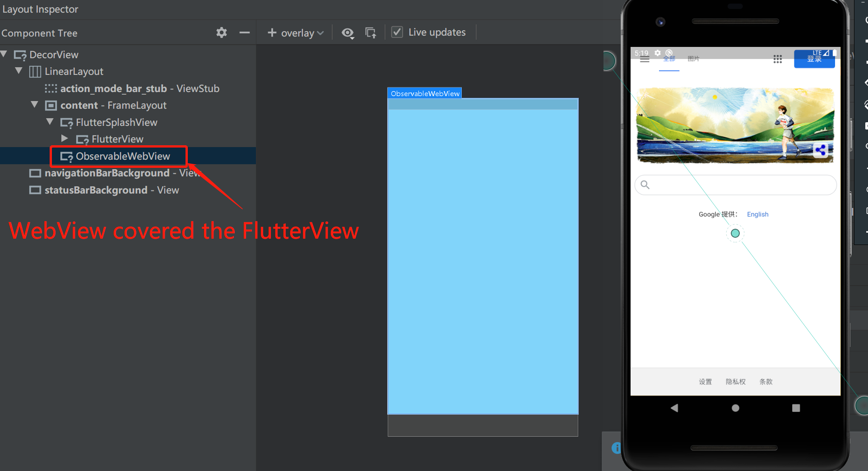The height and width of the screenshot is (471, 868).
Task: Uncheck the Live updates checkbox
Action: click(397, 32)
